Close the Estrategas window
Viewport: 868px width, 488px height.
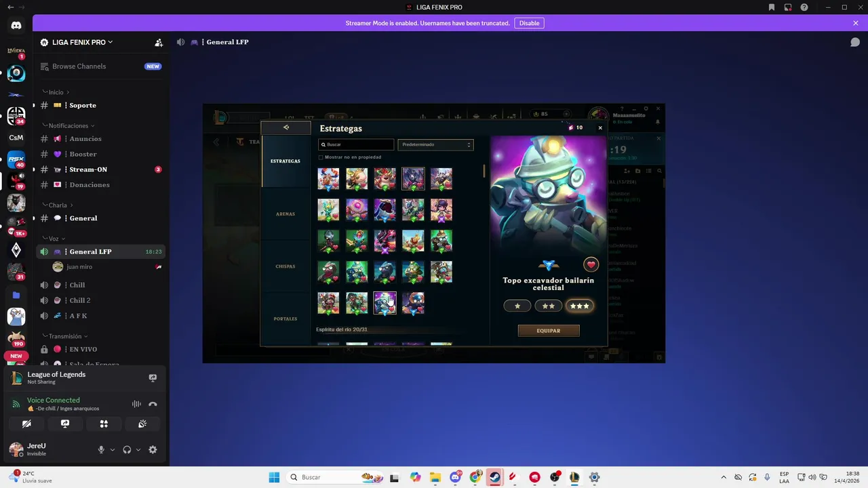pyautogui.click(x=600, y=127)
